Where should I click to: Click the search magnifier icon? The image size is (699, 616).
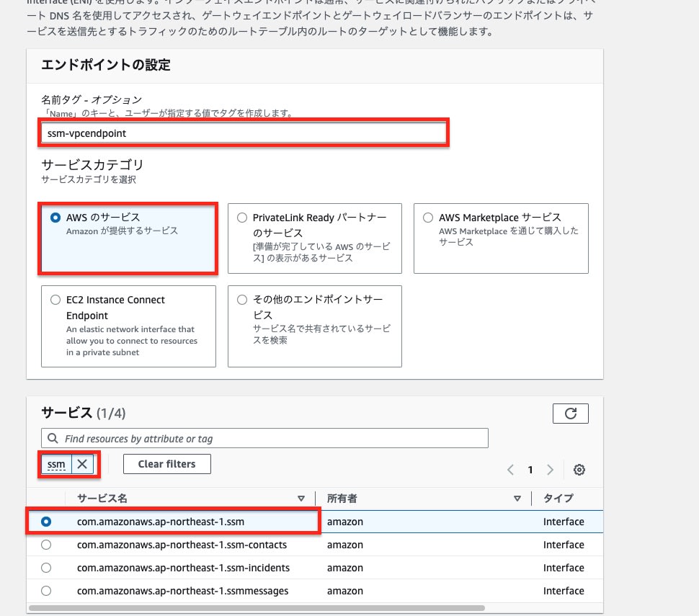[x=53, y=438]
